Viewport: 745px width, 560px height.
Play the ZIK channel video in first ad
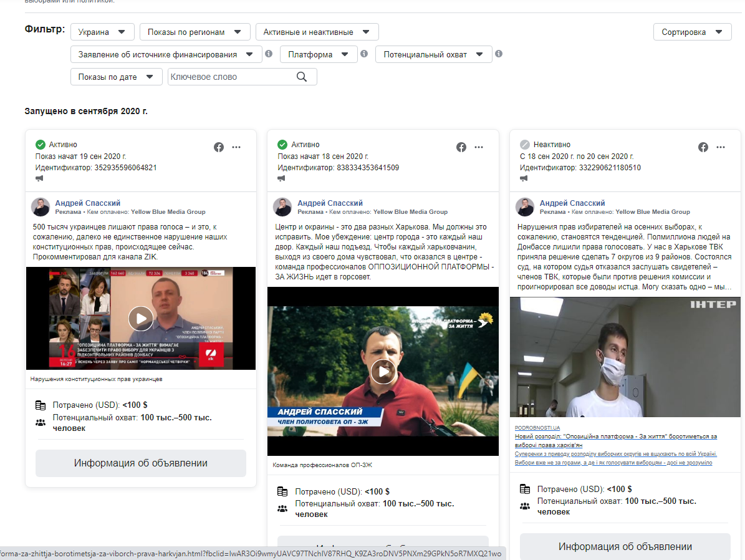141,319
